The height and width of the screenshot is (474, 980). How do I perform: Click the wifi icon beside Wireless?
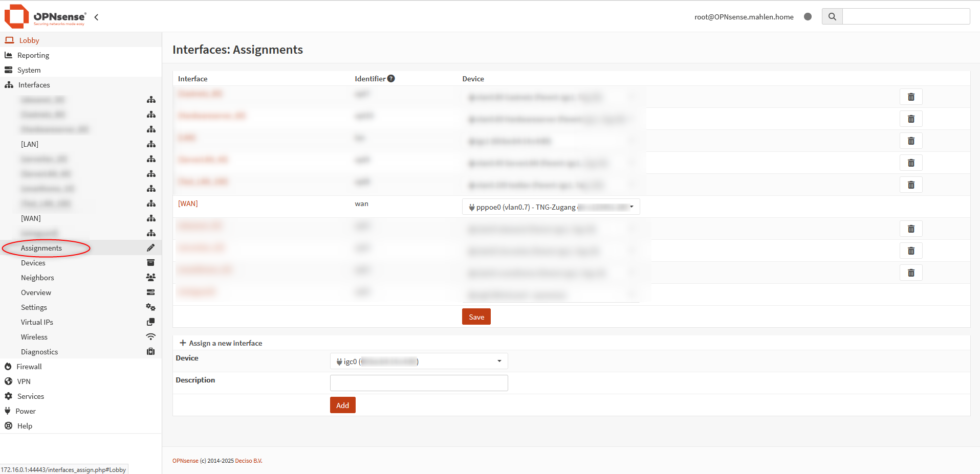pyautogui.click(x=150, y=337)
